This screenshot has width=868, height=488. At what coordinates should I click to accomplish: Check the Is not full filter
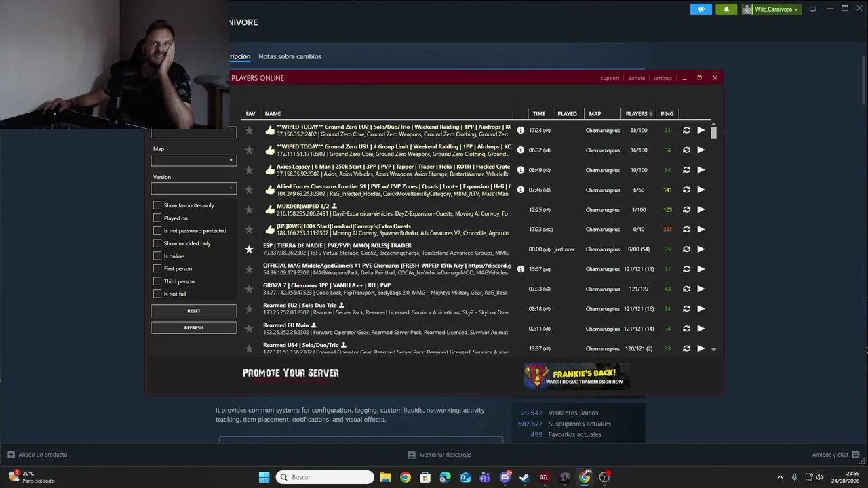click(157, 294)
